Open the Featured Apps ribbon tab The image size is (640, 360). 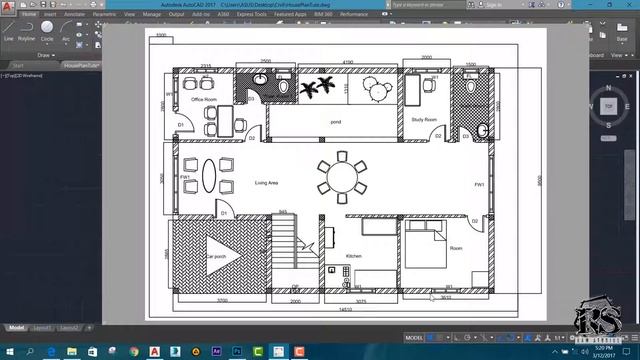coord(290,14)
